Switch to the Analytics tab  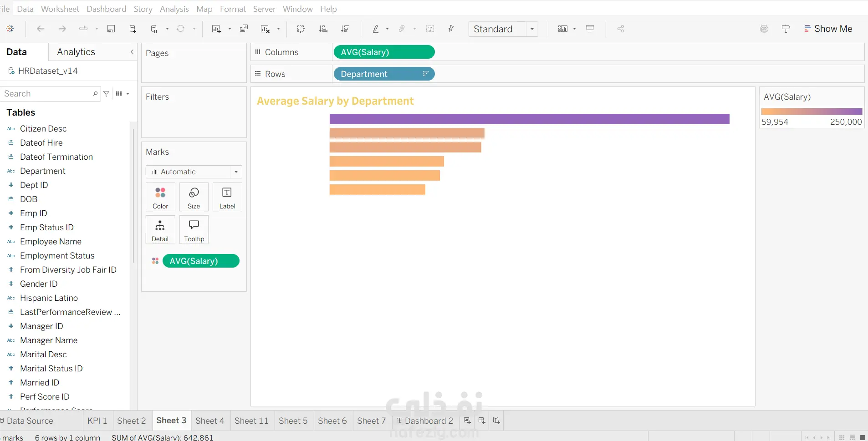tap(76, 52)
